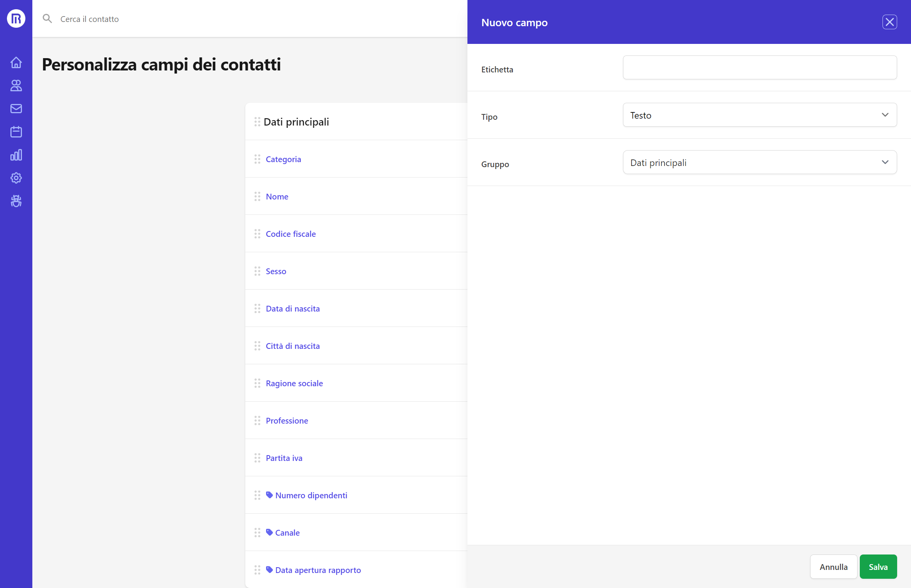Open Settings with the gear icon
This screenshot has height=588, width=911.
click(x=16, y=178)
